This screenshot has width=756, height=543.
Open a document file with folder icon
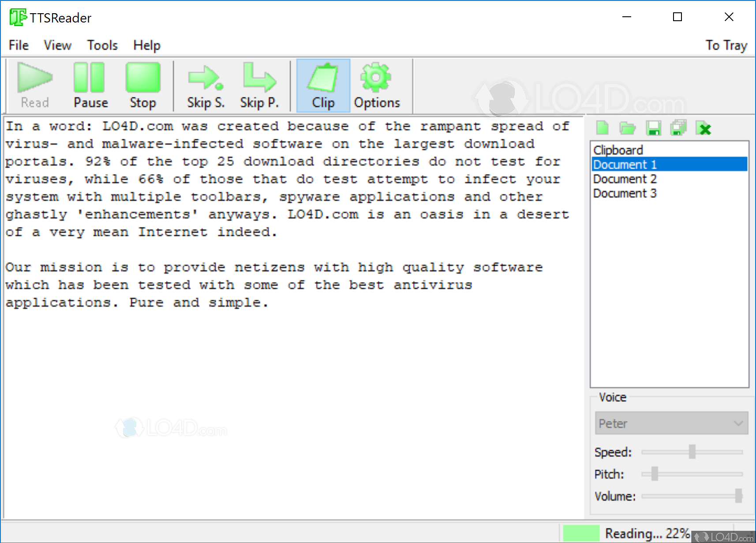point(627,128)
